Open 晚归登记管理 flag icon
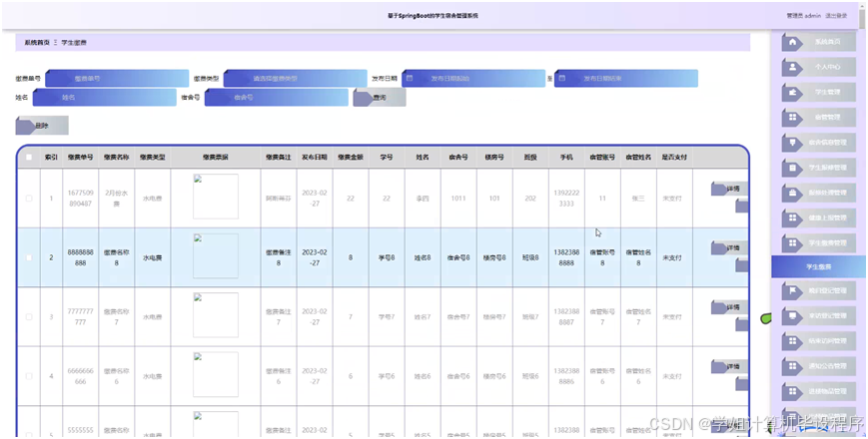The height and width of the screenshot is (439, 868). [x=793, y=290]
